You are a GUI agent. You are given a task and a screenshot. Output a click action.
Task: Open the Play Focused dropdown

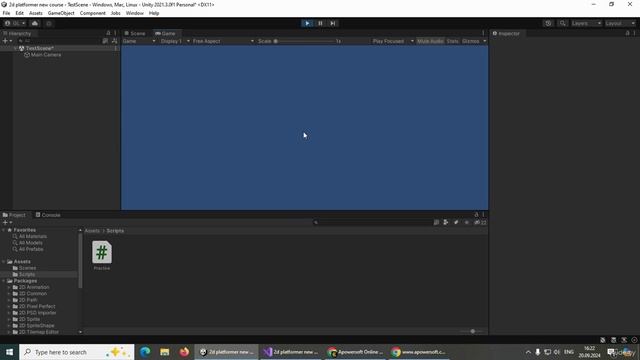393,41
